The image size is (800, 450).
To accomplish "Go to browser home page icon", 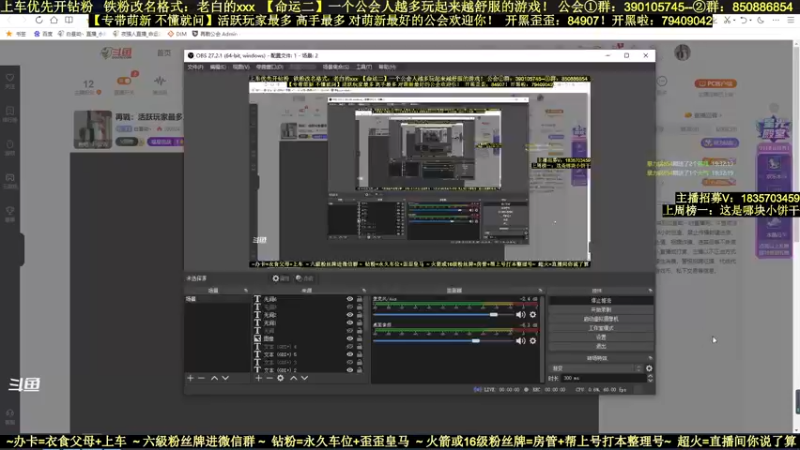I will [x=54, y=20].
